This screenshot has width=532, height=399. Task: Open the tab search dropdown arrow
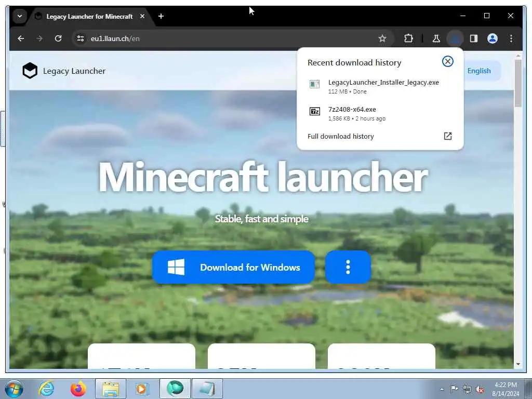(20, 16)
